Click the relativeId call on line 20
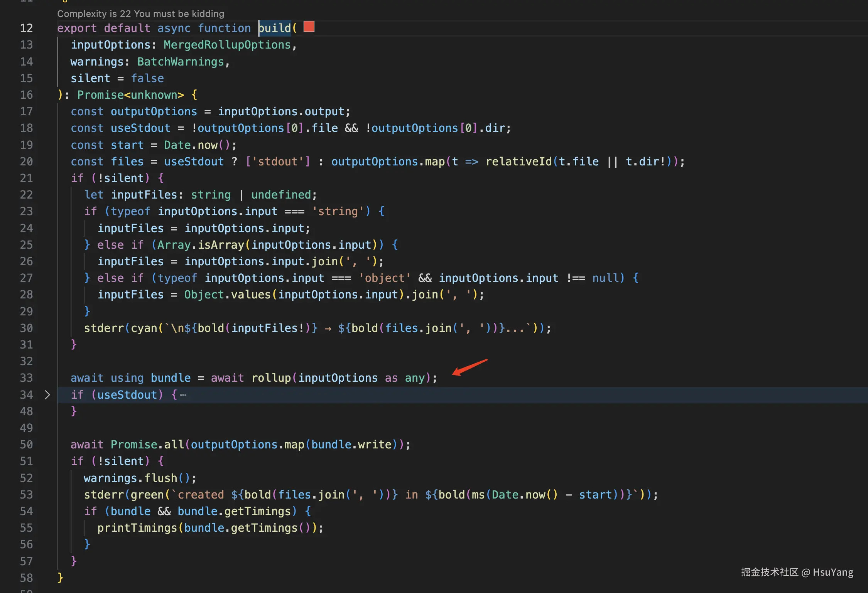Screen dimensions: 868x593 tap(518, 162)
